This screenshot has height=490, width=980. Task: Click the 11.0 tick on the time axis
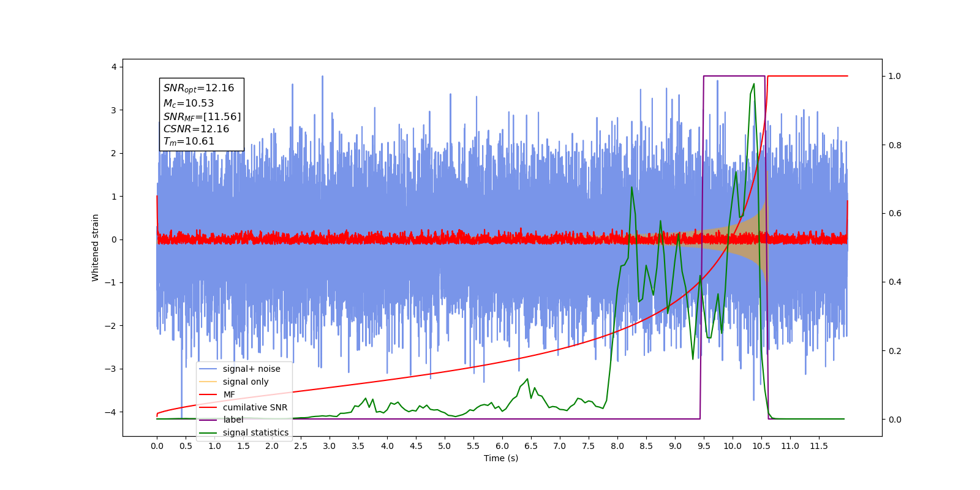(x=790, y=446)
